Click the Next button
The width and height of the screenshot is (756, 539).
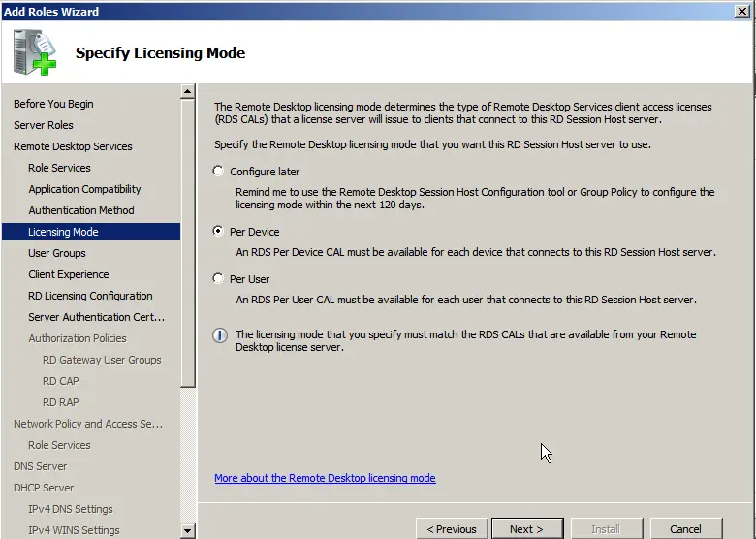(x=526, y=528)
